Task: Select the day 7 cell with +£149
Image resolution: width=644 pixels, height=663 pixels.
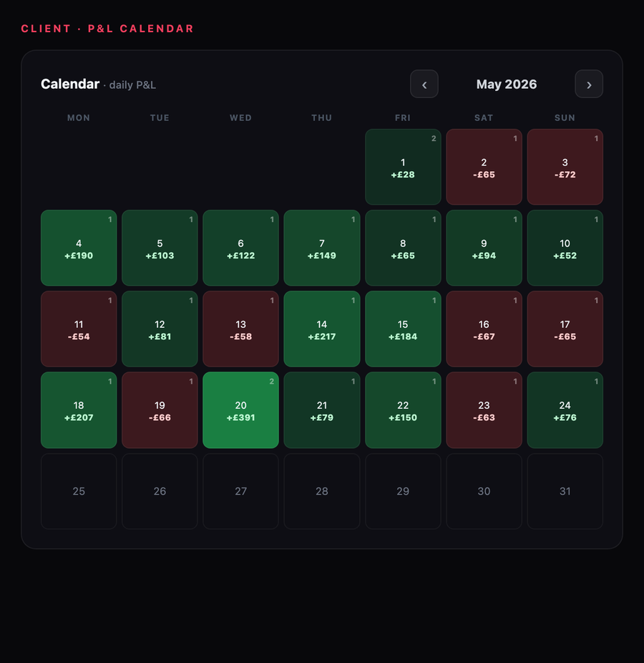Action: [x=322, y=248]
